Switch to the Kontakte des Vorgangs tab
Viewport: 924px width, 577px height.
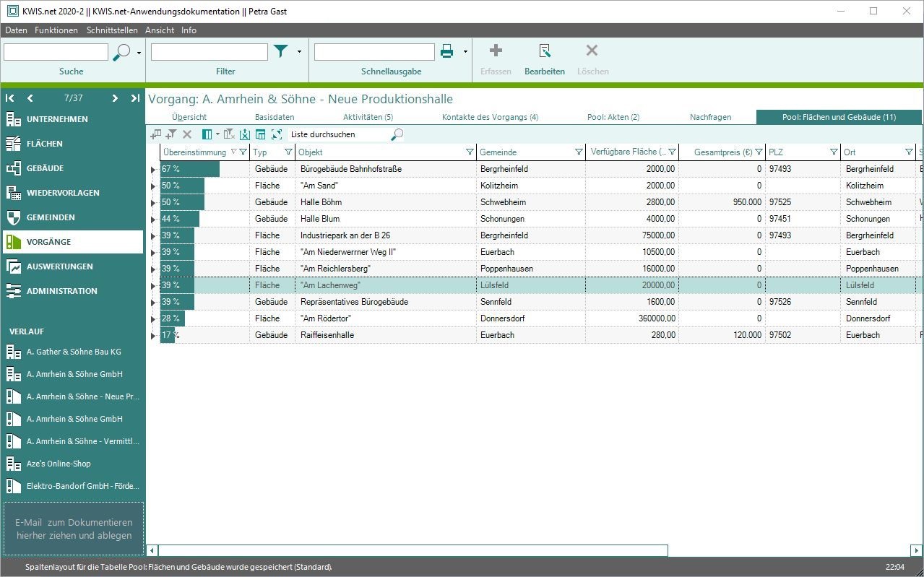[x=490, y=117]
